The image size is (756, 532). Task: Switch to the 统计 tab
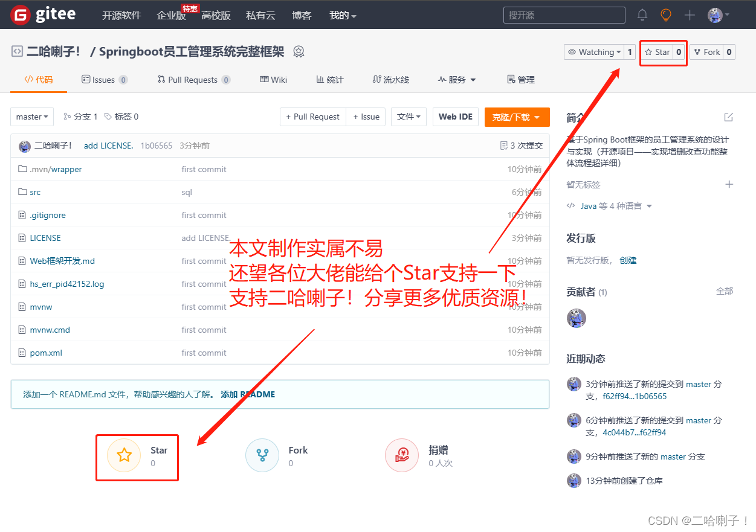click(330, 80)
